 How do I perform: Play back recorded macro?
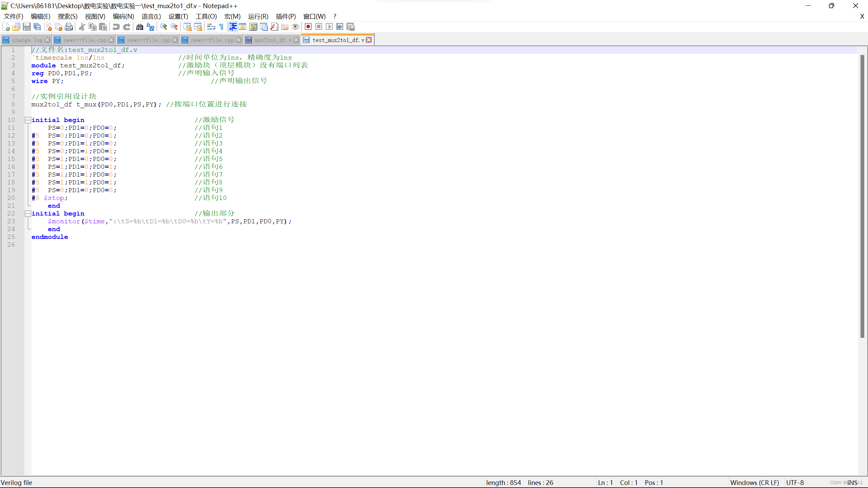pyautogui.click(x=329, y=27)
